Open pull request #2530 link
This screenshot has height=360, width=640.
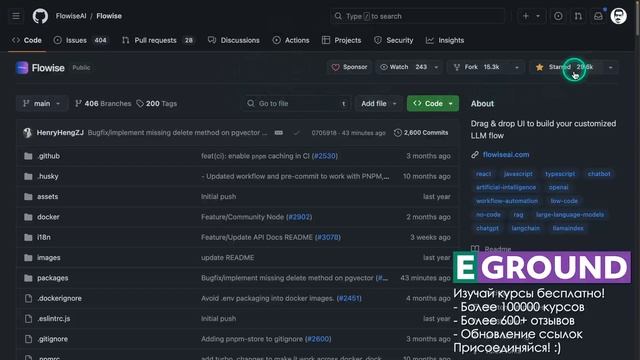tap(325, 156)
